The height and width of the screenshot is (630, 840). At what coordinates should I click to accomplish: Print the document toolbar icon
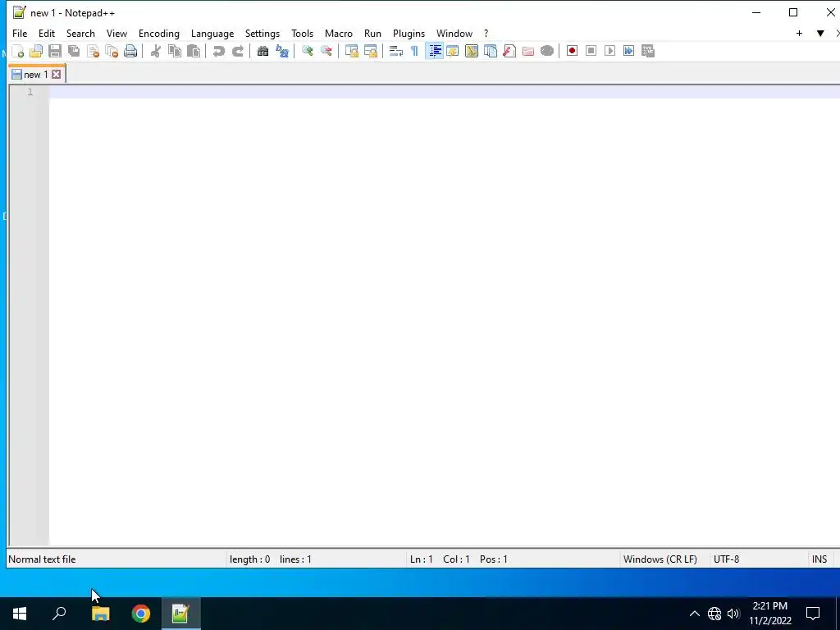(130, 51)
